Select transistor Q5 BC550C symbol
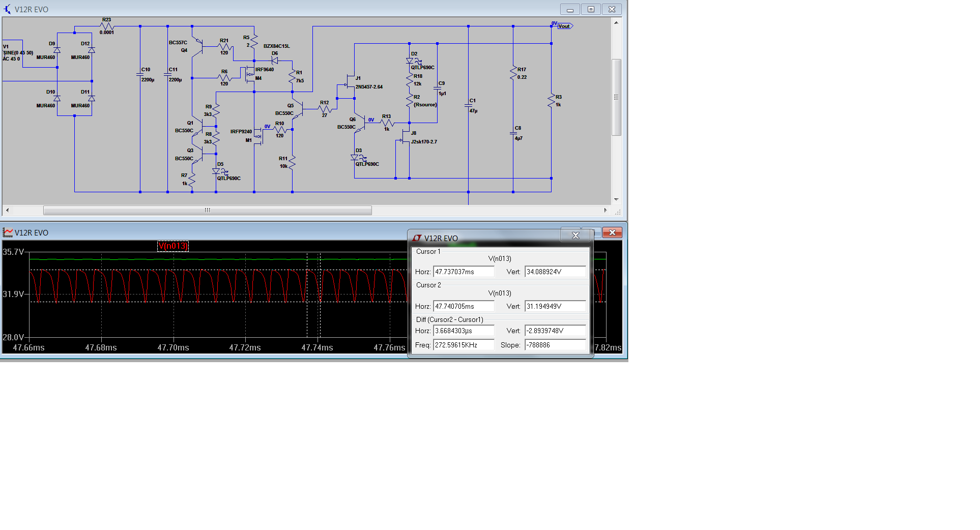This screenshot has height=530, width=980. (298, 108)
